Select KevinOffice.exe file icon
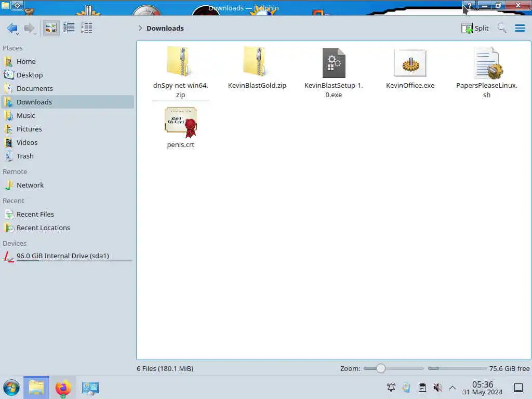The width and height of the screenshot is (532, 399). (410, 63)
